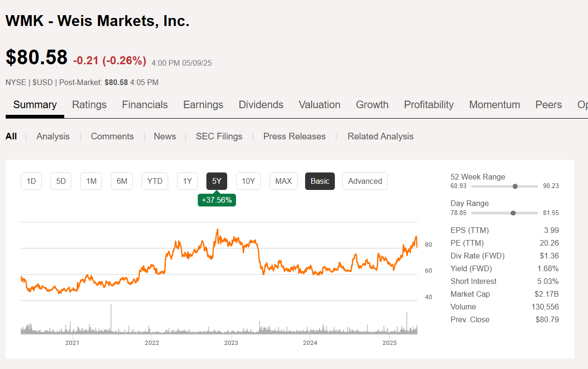Select MAX chart time range

click(x=283, y=181)
